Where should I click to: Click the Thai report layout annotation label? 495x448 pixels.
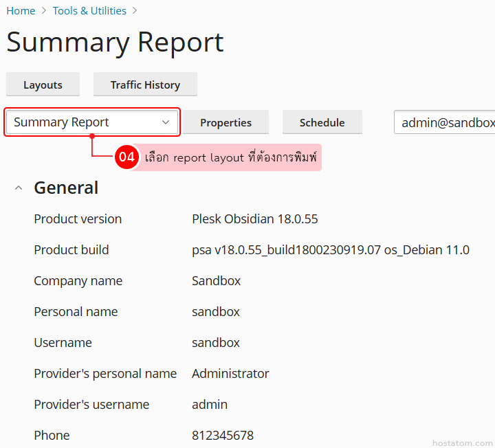(x=230, y=157)
